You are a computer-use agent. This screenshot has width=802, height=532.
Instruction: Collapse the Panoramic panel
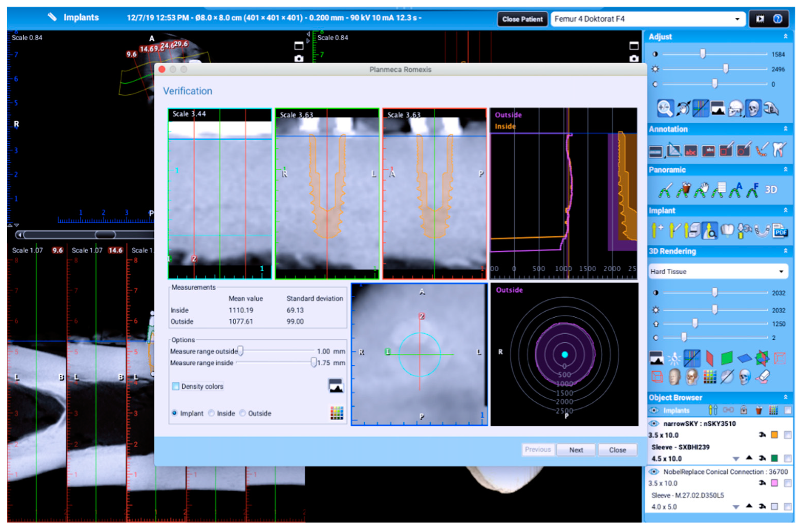pyautogui.click(x=786, y=169)
